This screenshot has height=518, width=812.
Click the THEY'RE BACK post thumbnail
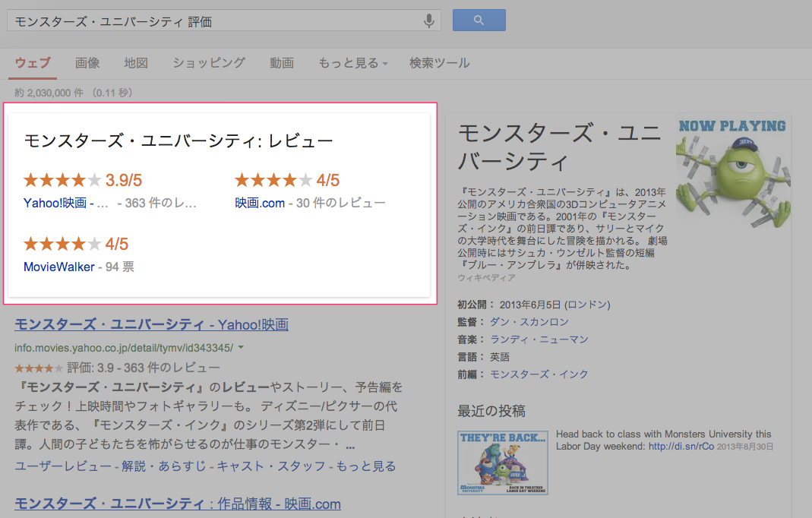click(x=503, y=463)
